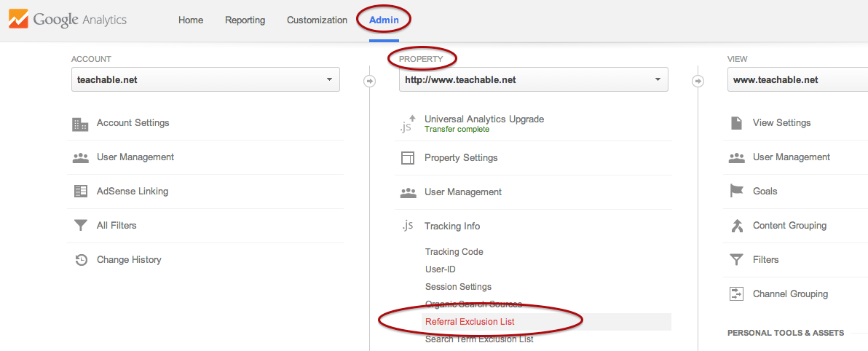Open the Account dropdown teachable.net
868x351 pixels.
(205, 79)
